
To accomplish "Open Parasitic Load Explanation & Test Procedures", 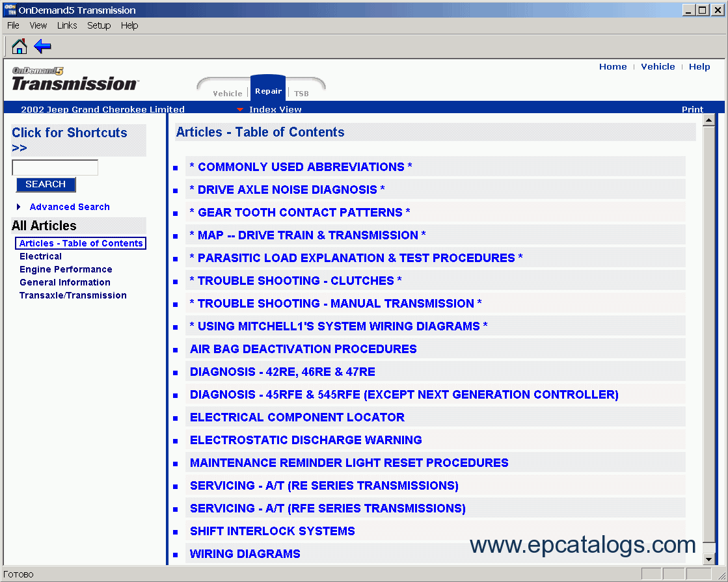I will pos(356,258).
